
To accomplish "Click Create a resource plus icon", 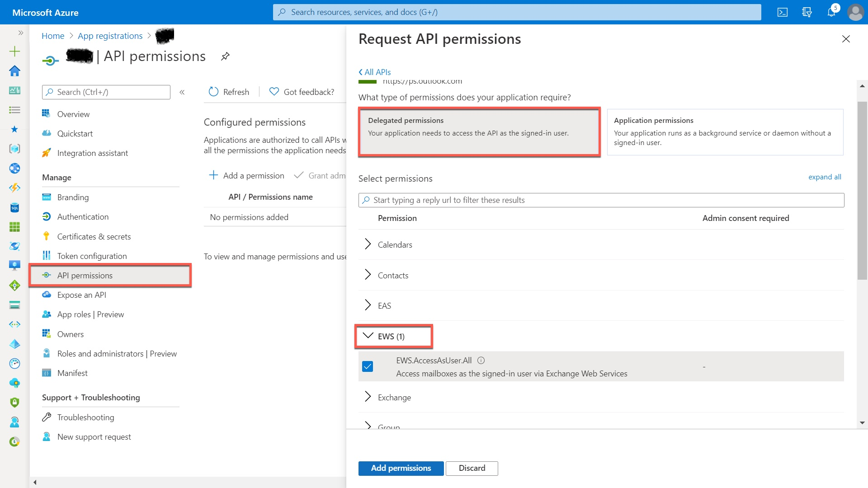I will pos(14,51).
